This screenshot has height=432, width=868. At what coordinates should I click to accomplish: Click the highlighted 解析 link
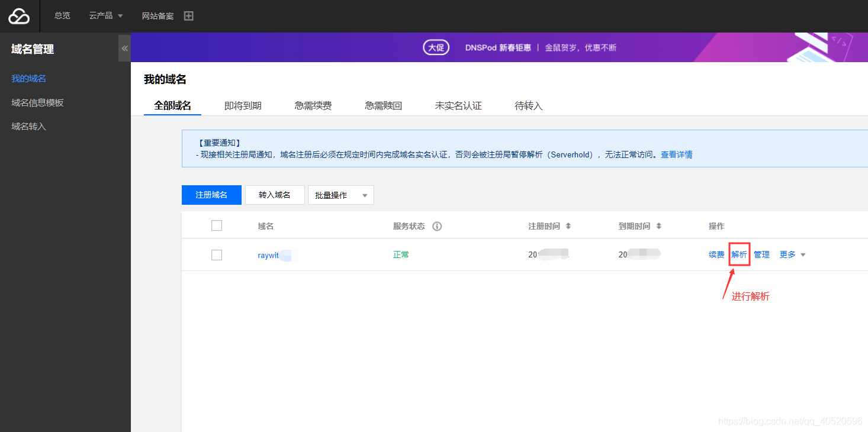tap(738, 254)
